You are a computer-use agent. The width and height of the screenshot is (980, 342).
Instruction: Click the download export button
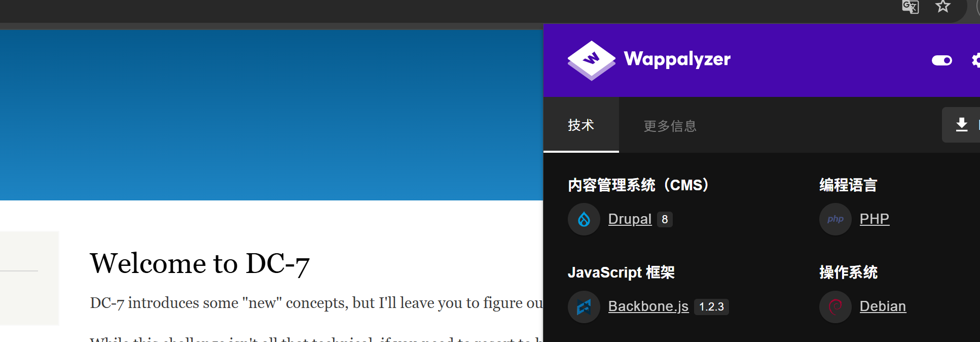(961, 125)
